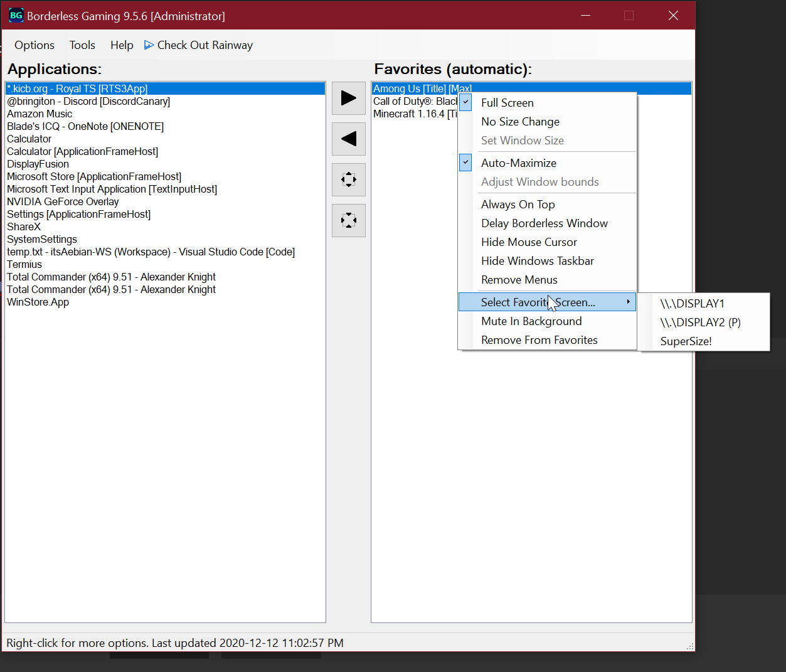Click the left arrow remove-from-favorites button

pos(348,139)
